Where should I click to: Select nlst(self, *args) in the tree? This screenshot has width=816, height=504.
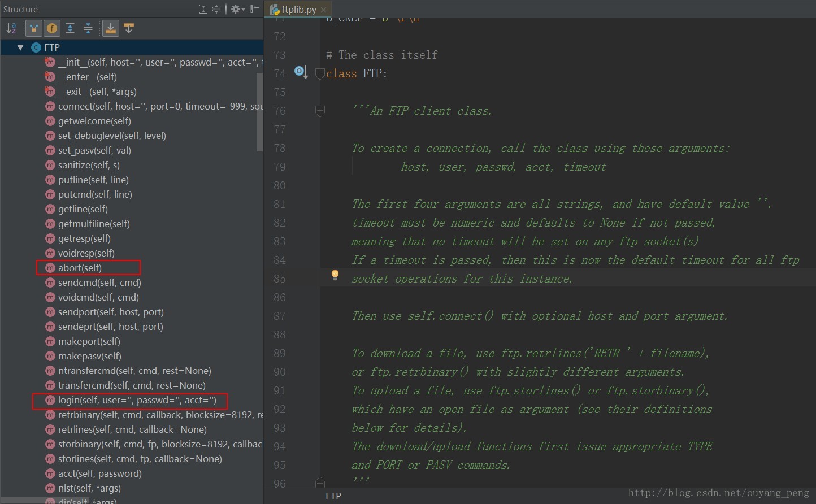(89, 488)
